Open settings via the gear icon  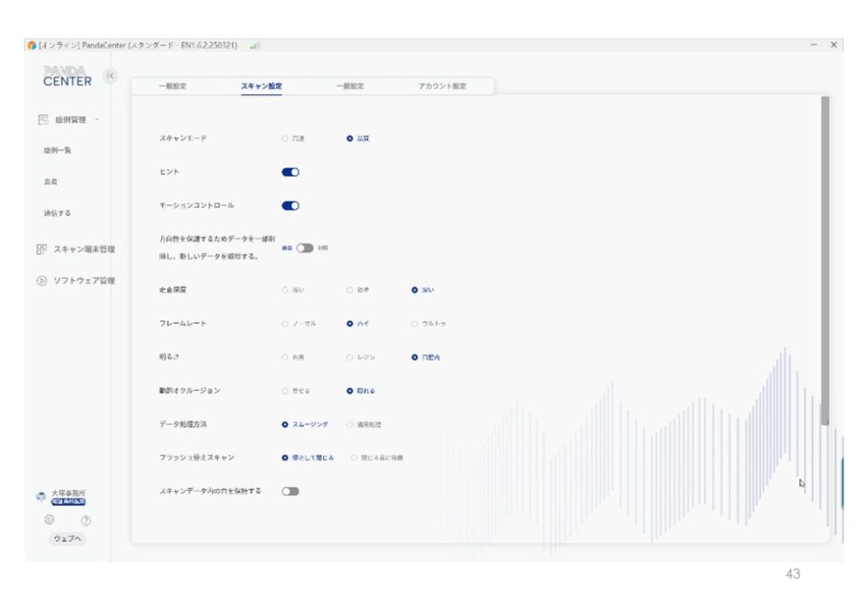click(x=49, y=520)
